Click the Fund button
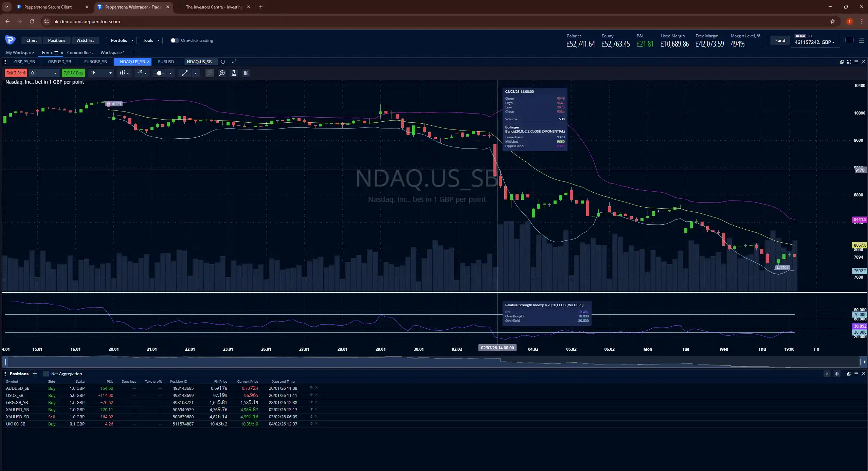Viewport: 868px width, 471px height. pos(779,40)
